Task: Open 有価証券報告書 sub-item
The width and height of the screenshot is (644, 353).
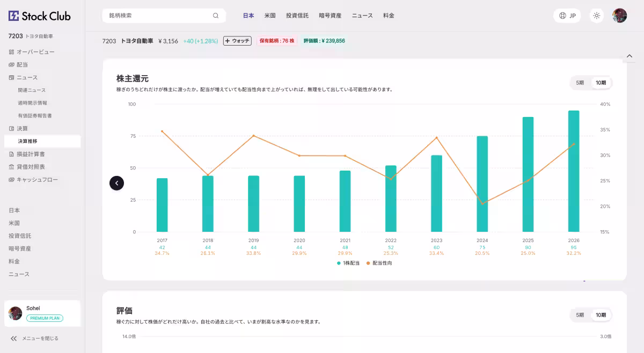Action: (x=34, y=116)
